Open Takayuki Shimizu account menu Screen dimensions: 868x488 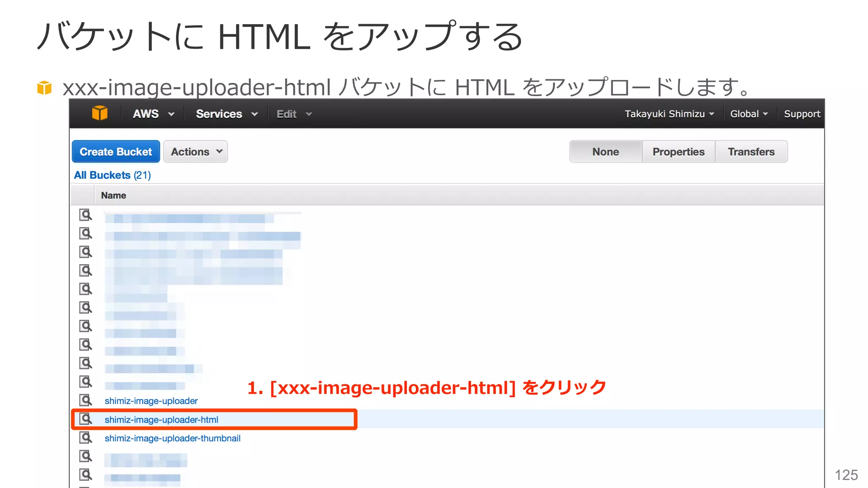coord(669,114)
